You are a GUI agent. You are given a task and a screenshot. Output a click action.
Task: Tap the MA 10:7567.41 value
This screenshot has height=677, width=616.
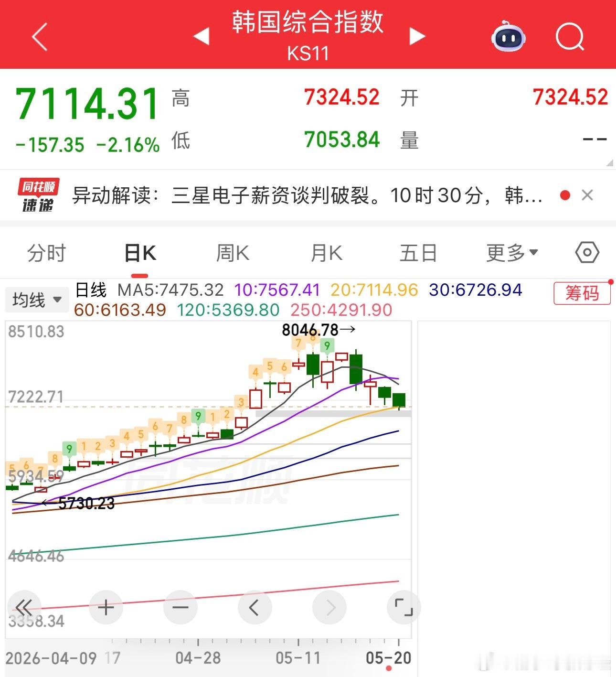tap(277, 290)
